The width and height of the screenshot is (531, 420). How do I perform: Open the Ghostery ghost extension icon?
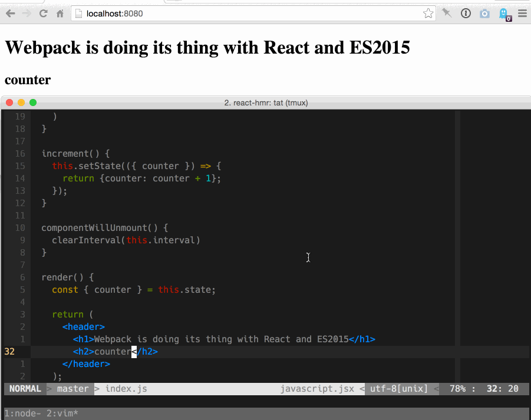coord(504,14)
